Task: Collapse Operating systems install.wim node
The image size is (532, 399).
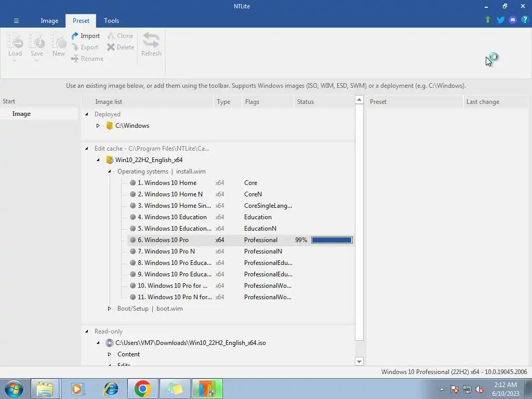Action: pyautogui.click(x=110, y=171)
